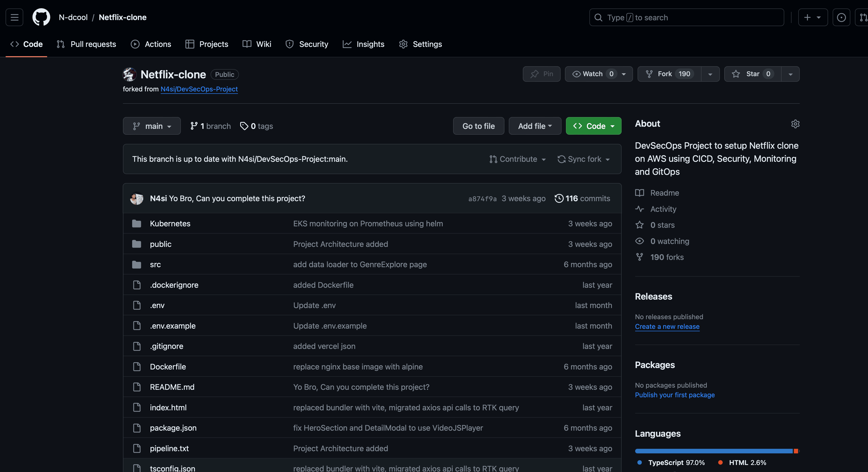Open the main branch selector
Viewport: 868px width, 472px height.
click(152, 126)
